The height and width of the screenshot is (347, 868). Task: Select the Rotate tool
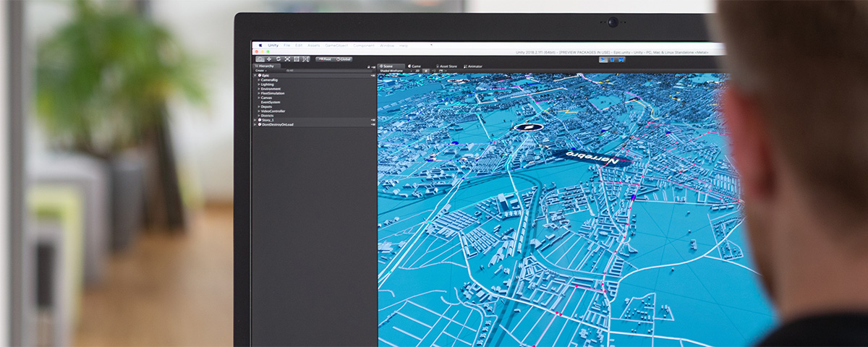[278, 59]
